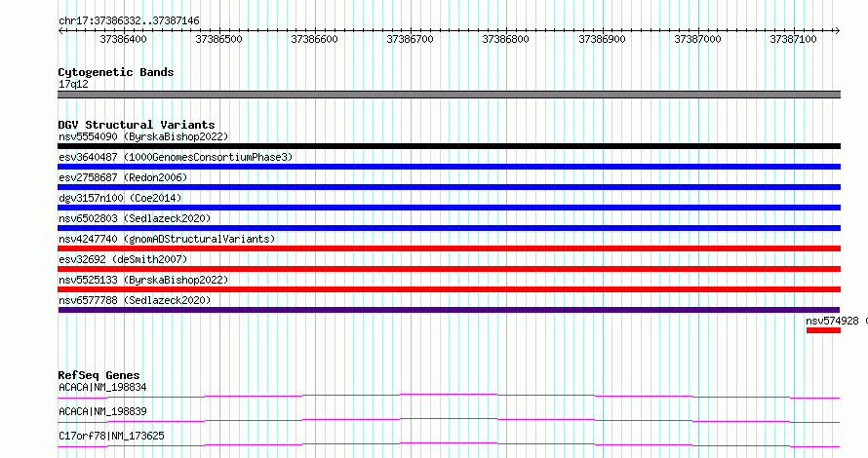Click nsv5525133 (ByrskaBishop2022) label
Screen dimensions: 868x458
143,280
